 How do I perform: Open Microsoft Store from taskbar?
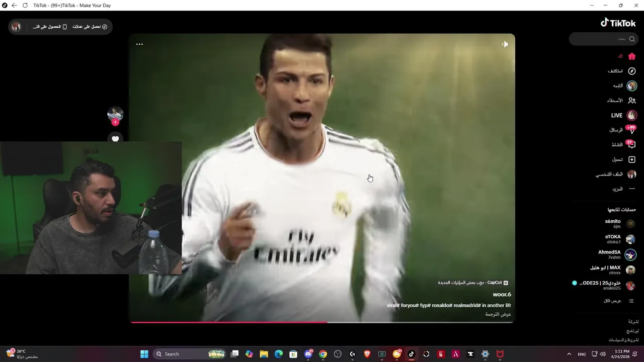point(293,354)
